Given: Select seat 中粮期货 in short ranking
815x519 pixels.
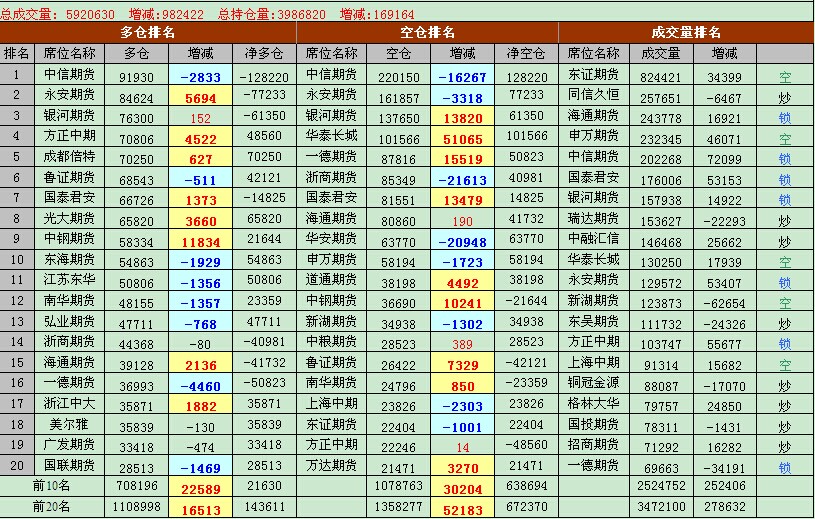Looking at the screenshot, I should tap(331, 342).
